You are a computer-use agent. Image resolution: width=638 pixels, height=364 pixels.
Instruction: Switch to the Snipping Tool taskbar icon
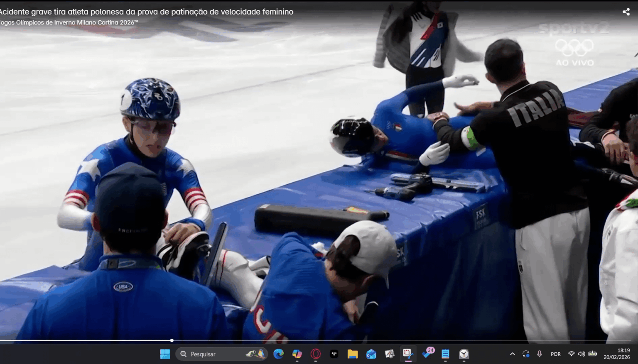[x=408, y=354]
